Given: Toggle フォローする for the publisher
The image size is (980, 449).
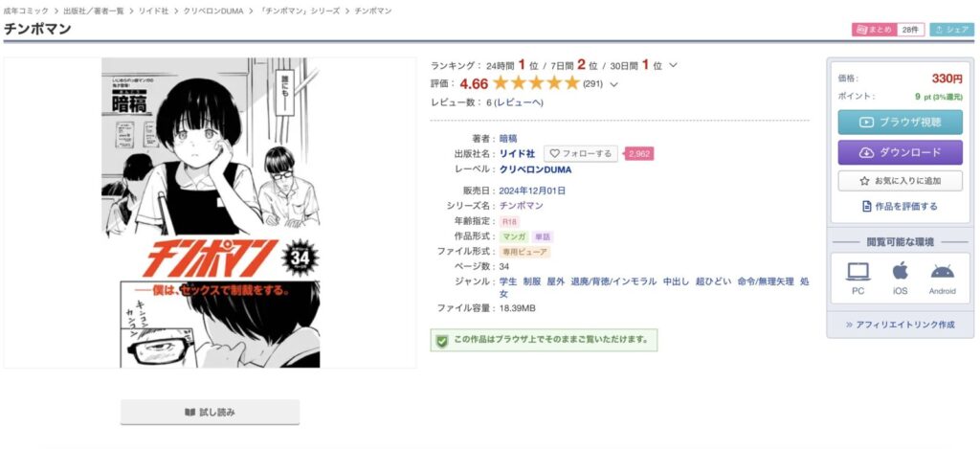Looking at the screenshot, I should tap(581, 153).
